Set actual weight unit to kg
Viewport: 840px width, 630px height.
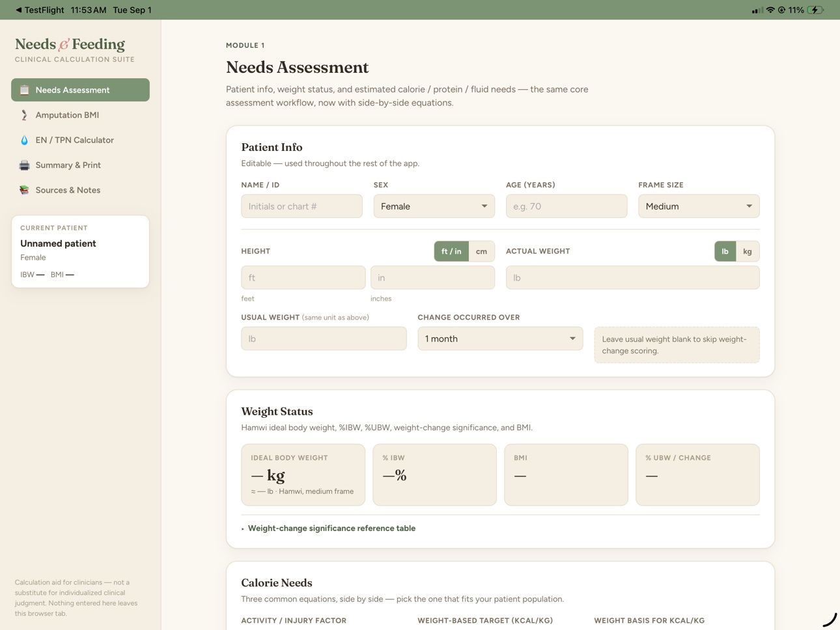(x=748, y=251)
